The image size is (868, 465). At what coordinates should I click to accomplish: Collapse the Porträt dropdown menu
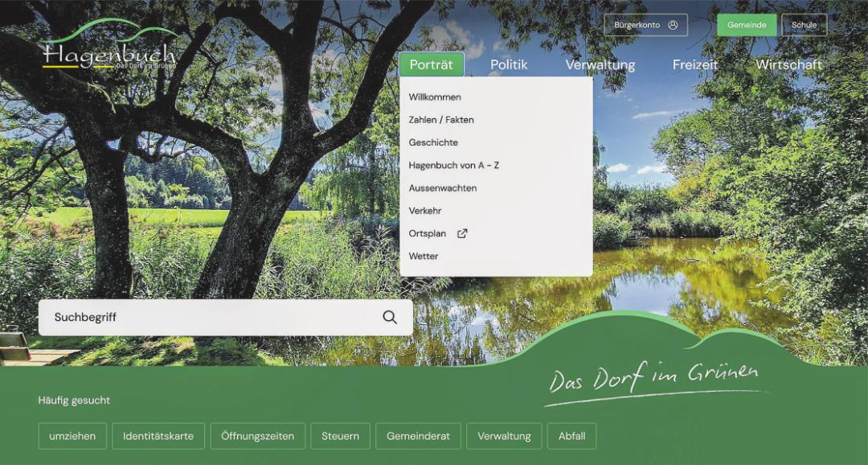431,64
